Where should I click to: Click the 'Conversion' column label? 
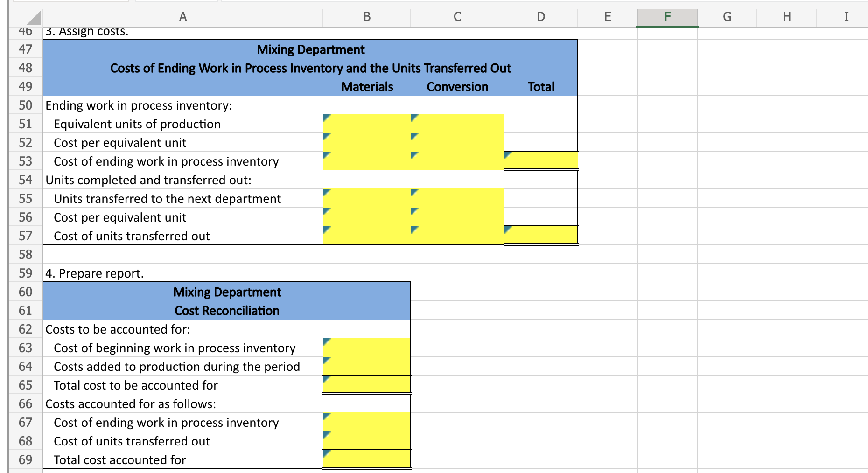(x=457, y=87)
